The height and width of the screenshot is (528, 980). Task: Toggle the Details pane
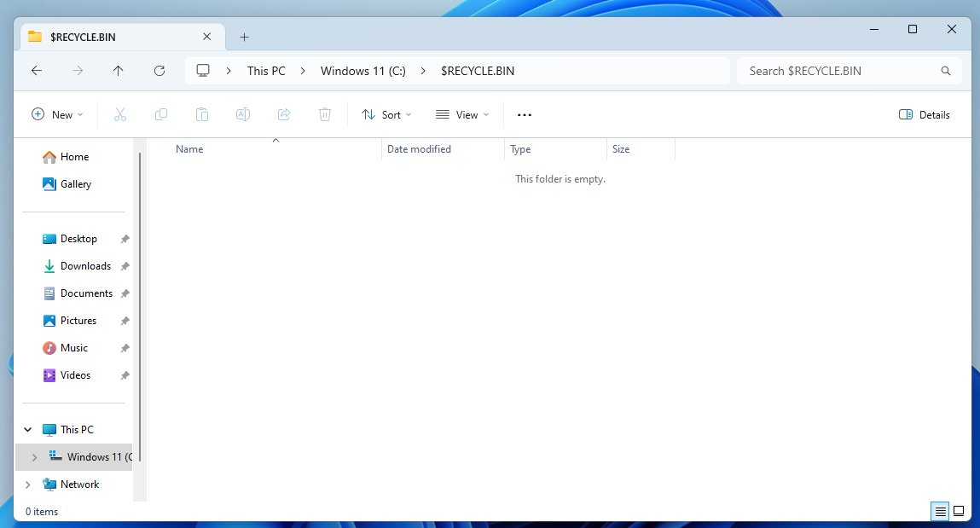pos(925,114)
